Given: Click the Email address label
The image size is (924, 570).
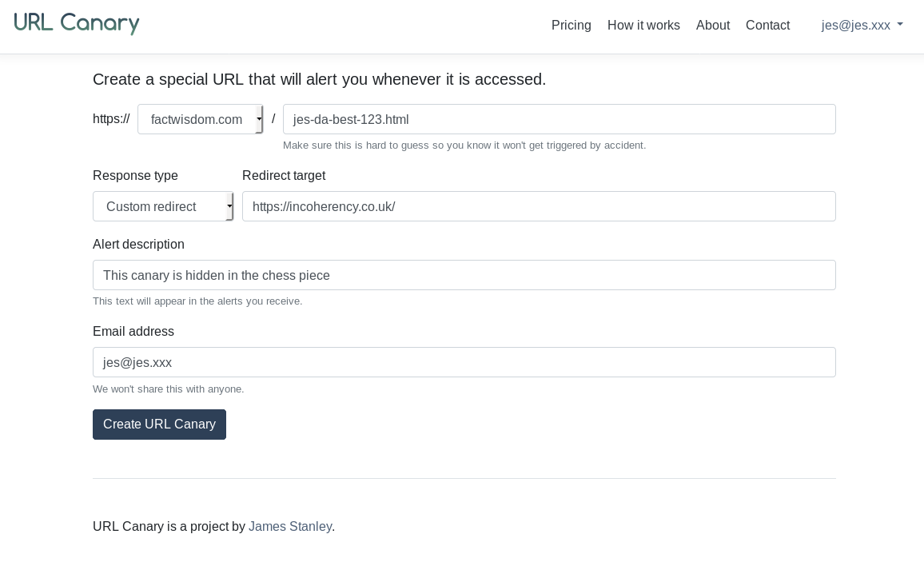Looking at the screenshot, I should [x=133, y=331].
